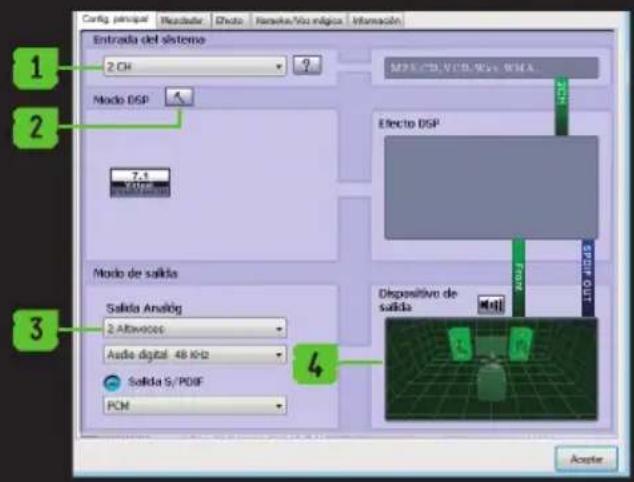This screenshot has width=634, height=482.
Task: Select the Config. principal tab
Action: 117,20
